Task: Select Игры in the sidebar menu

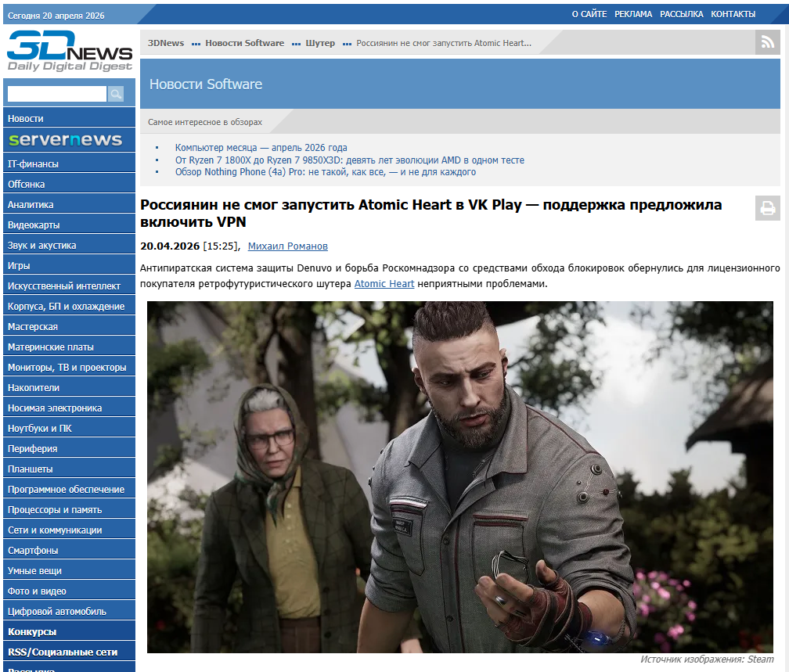Action: (x=22, y=264)
